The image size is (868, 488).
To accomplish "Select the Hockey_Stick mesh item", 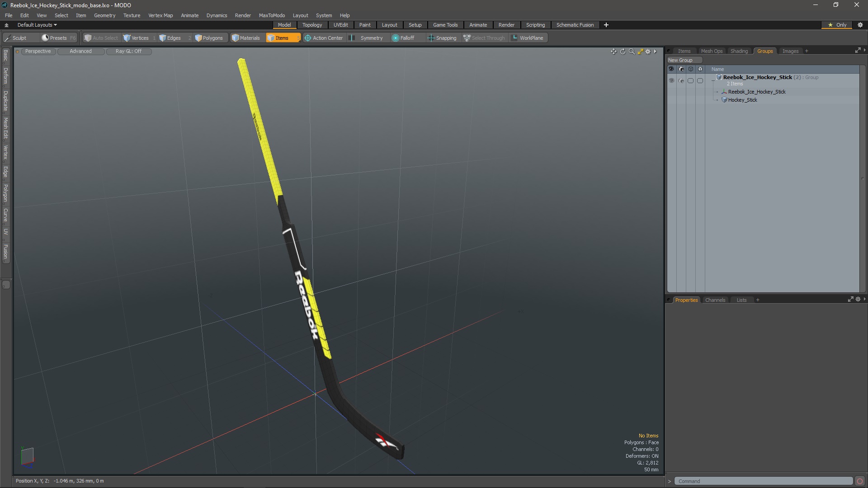I will click(742, 100).
